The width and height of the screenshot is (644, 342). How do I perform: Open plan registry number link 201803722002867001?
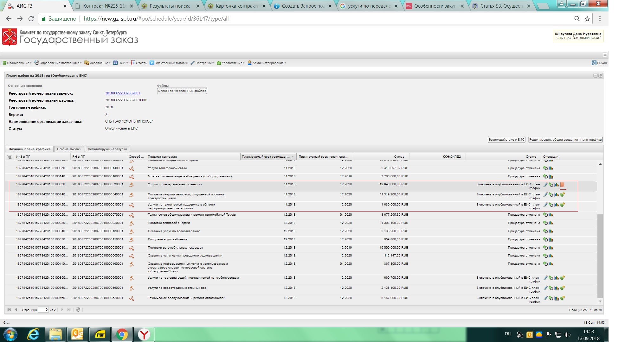point(122,93)
